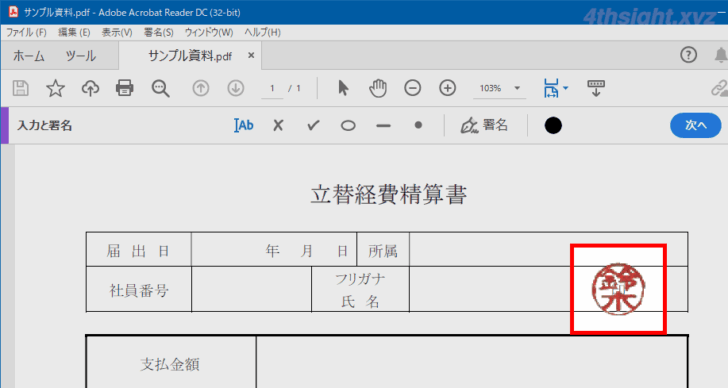
Task: Zoom out with the minus circle
Action: (x=412, y=88)
